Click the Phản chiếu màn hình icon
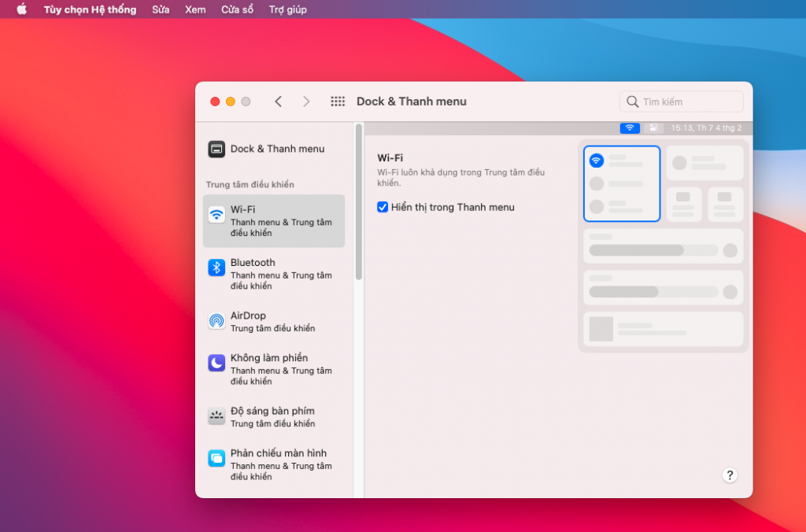The image size is (806, 532). (216, 458)
